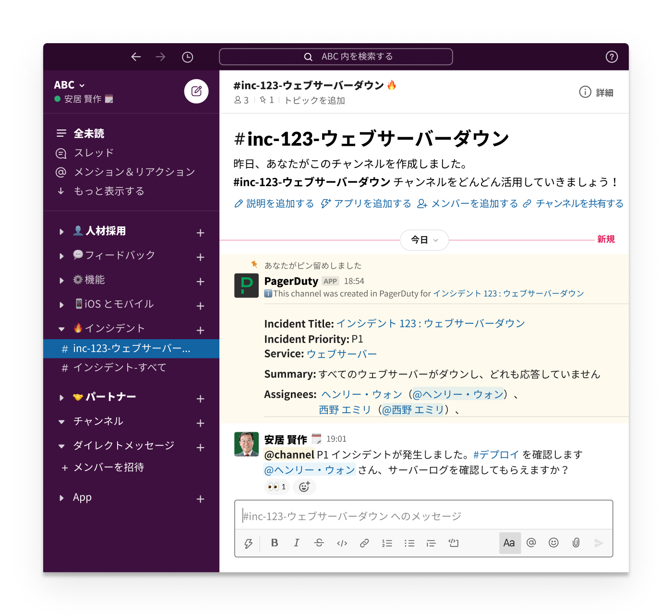Insert a link with chain icon
The height and width of the screenshot is (616, 672).
[364, 543]
